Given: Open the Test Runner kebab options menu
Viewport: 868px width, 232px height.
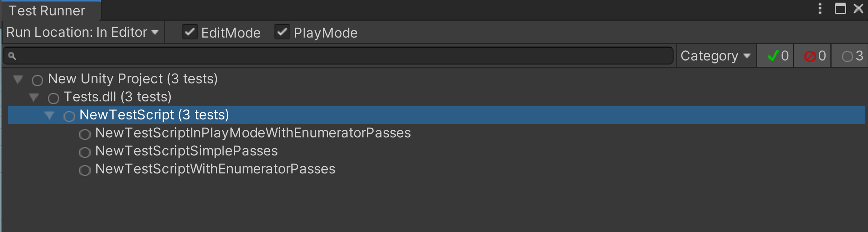Looking at the screenshot, I should click(x=820, y=8).
